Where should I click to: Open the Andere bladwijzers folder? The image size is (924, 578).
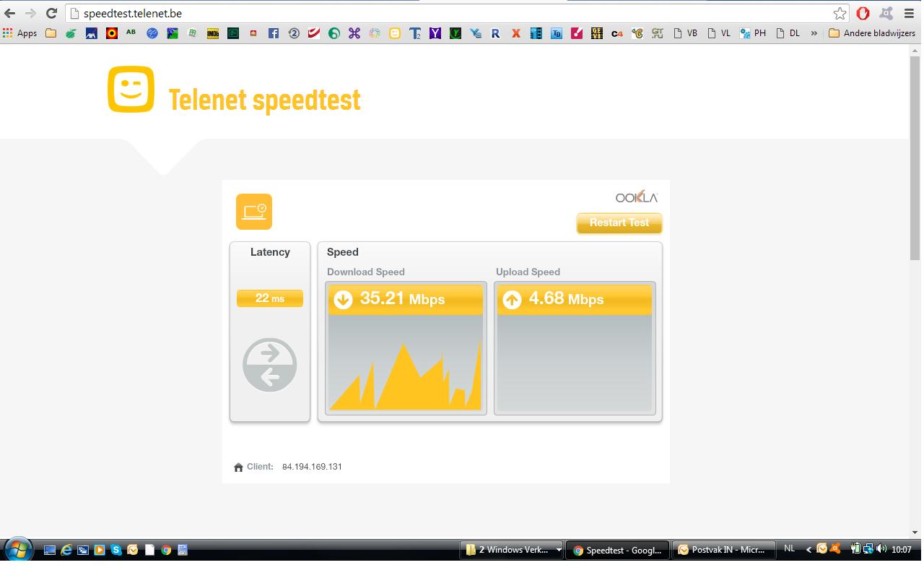872,33
